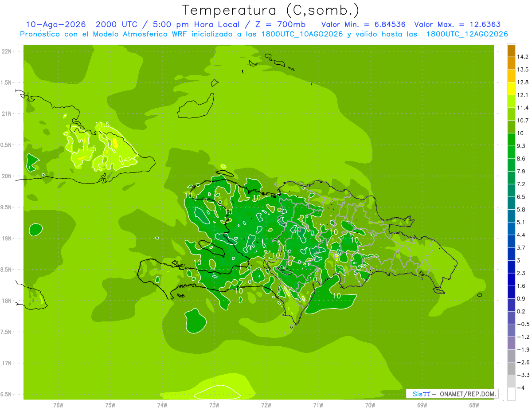The width and height of the screenshot is (532, 411).
Task: Click the "71W" longitude label
Action: pos(318,405)
